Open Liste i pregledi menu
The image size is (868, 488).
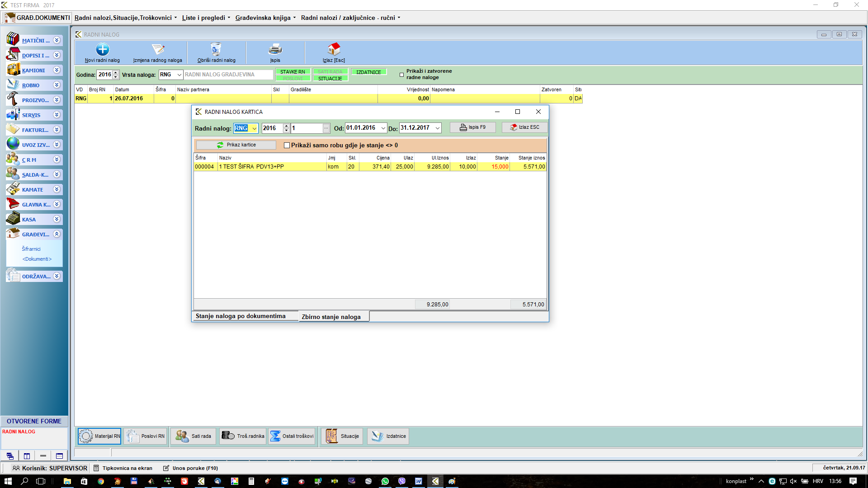pos(206,18)
